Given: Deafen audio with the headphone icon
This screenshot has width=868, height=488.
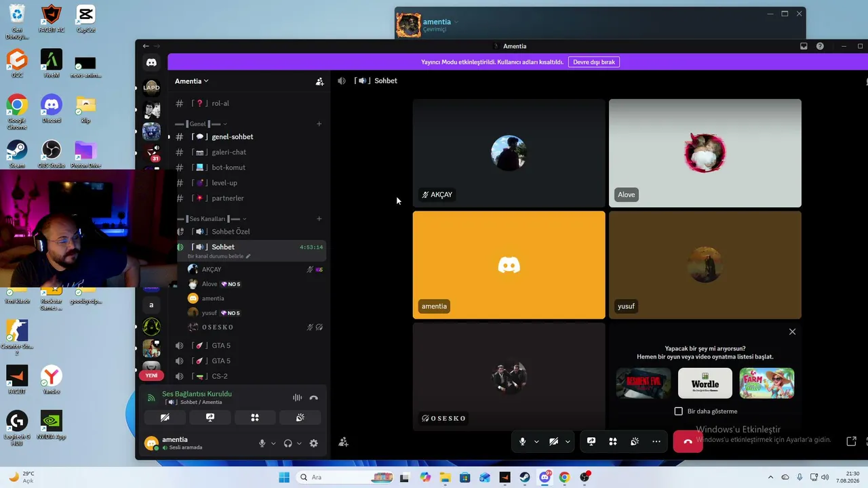Looking at the screenshot, I should (288, 443).
